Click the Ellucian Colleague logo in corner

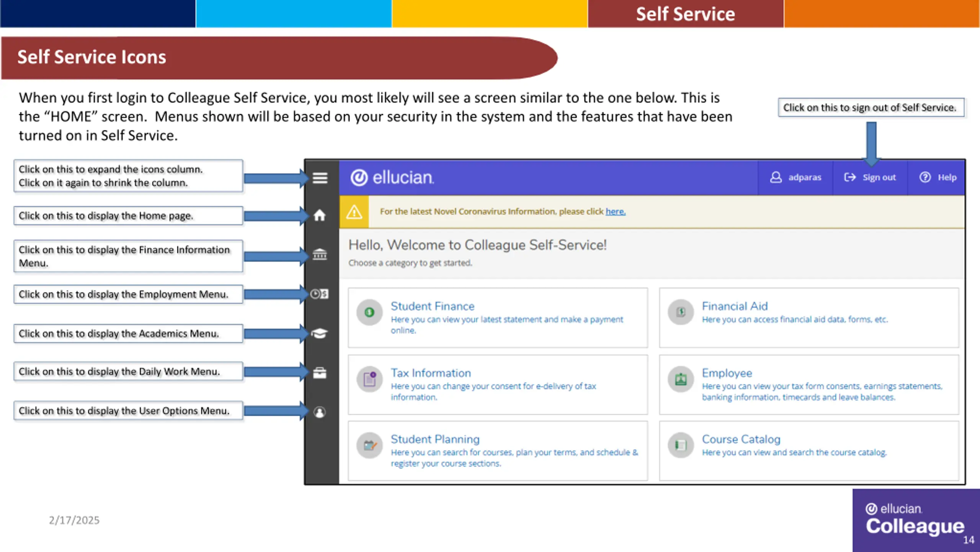point(915,520)
